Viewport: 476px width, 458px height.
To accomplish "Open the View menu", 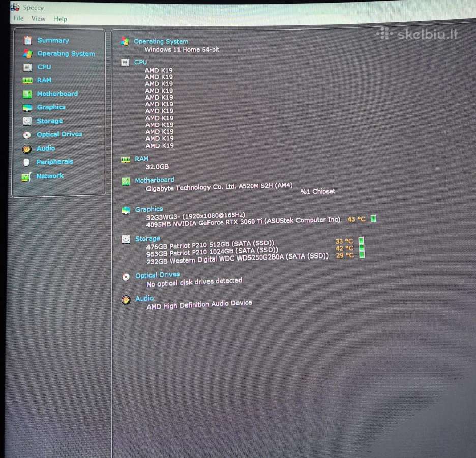I will 38,19.
